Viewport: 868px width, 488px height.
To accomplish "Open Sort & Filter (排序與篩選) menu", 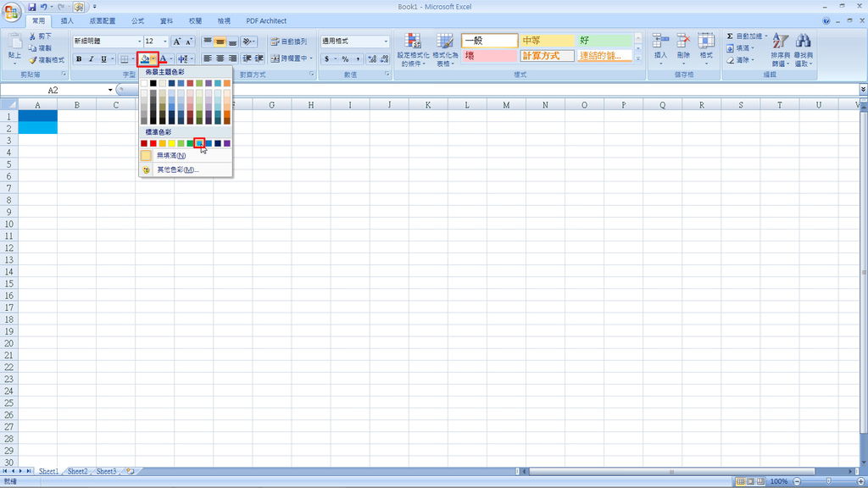I will (x=780, y=50).
